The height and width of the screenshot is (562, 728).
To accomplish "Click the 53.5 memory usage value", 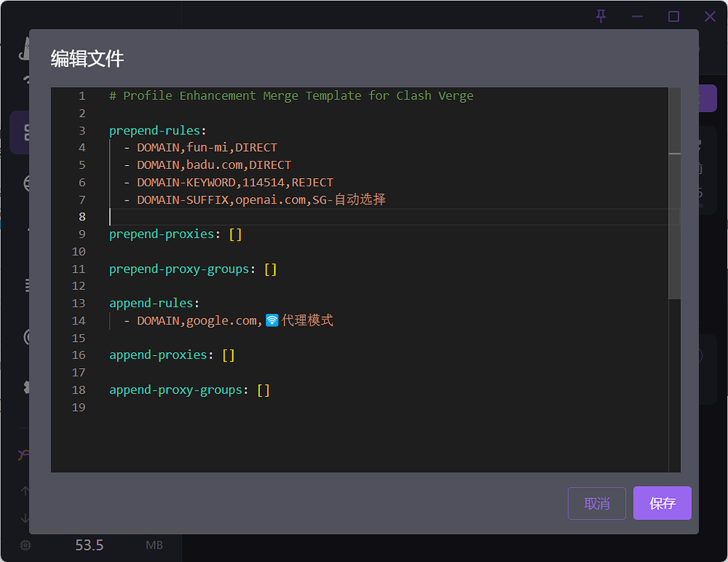I will tap(89, 545).
